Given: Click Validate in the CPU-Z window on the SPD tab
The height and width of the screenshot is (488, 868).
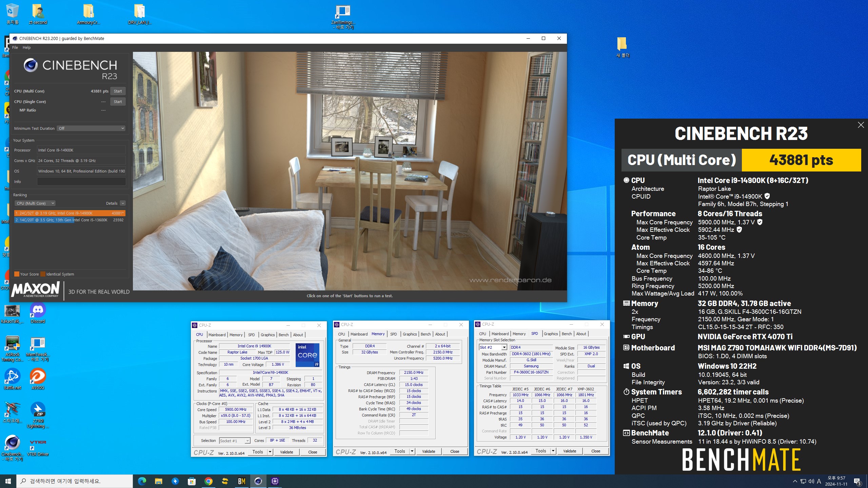Looking at the screenshot, I should pyautogui.click(x=570, y=451).
